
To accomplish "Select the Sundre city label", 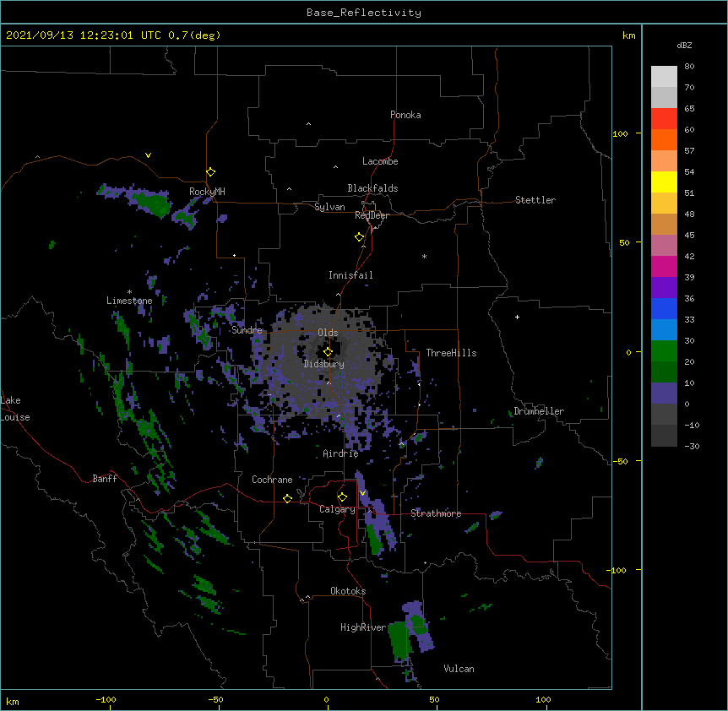I will (x=247, y=330).
